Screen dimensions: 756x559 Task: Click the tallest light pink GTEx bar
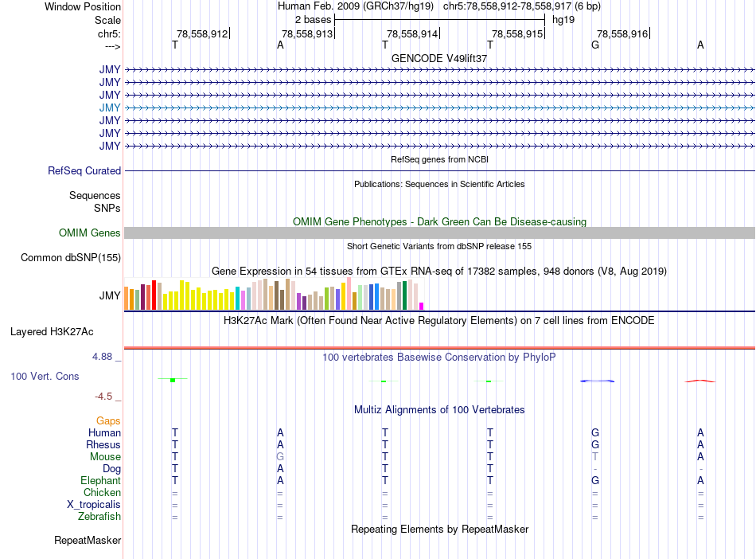349,294
